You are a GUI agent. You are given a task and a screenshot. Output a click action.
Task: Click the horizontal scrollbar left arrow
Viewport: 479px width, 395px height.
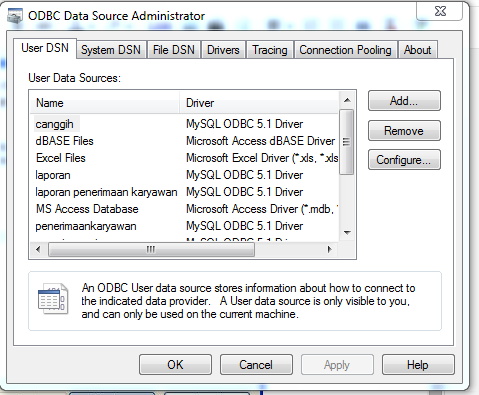(38, 249)
